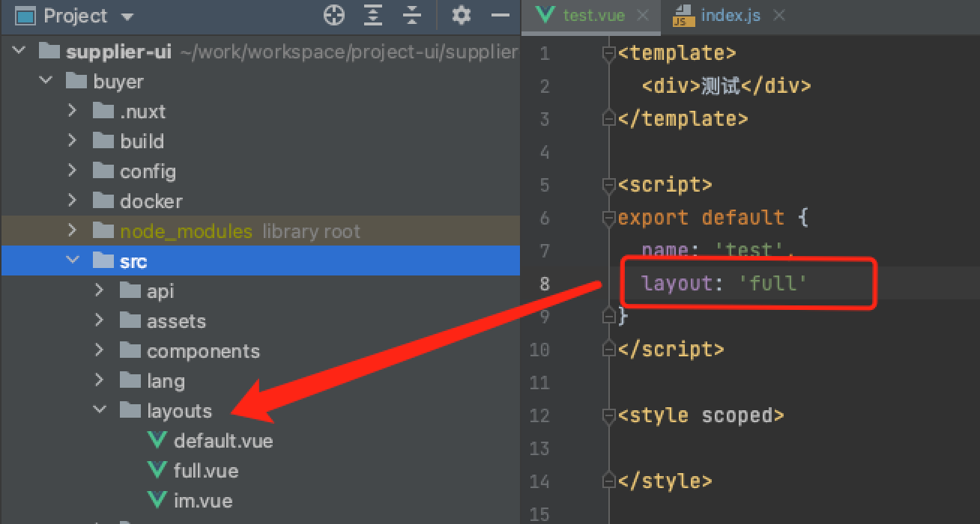980x524 pixels.
Task: Expand the components folder
Action: [99, 350]
